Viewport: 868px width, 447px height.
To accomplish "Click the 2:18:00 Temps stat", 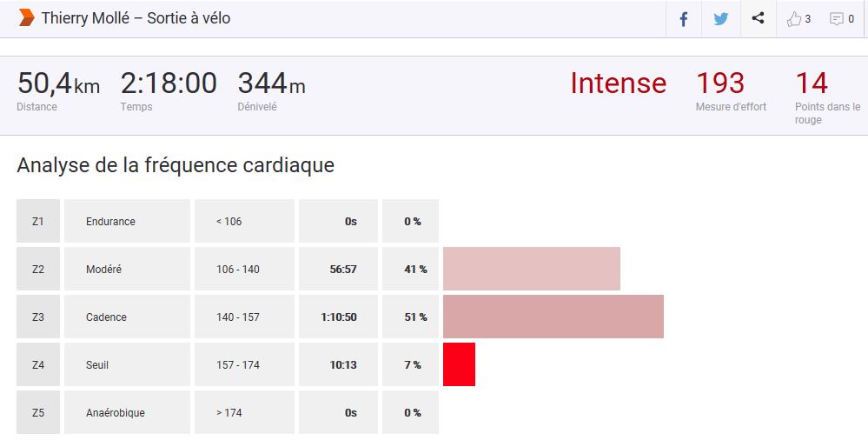I will [169, 84].
